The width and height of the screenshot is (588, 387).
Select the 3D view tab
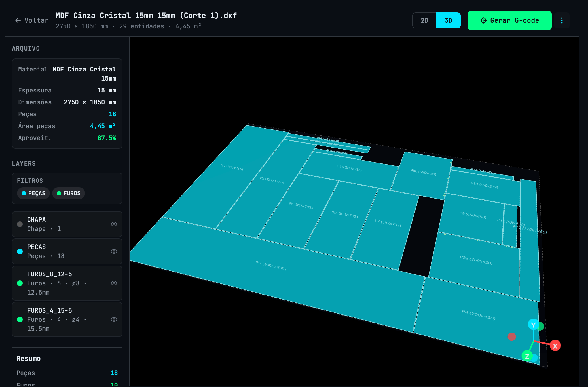click(448, 20)
